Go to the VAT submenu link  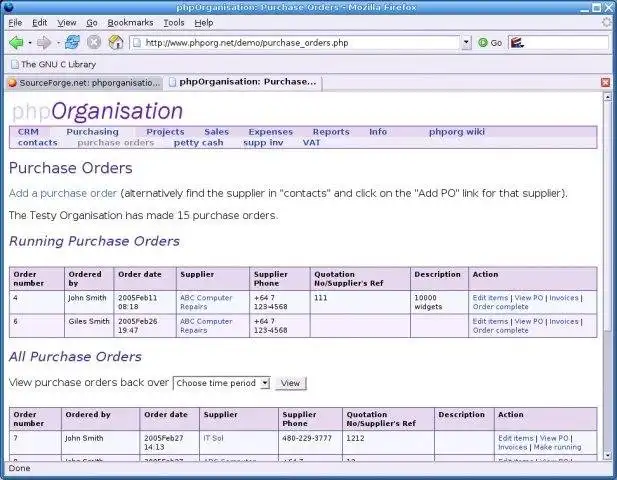pos(312,142)
